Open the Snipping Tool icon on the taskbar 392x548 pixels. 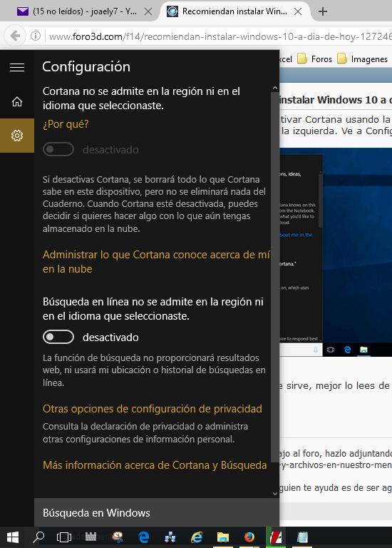[x=118, y=537]
